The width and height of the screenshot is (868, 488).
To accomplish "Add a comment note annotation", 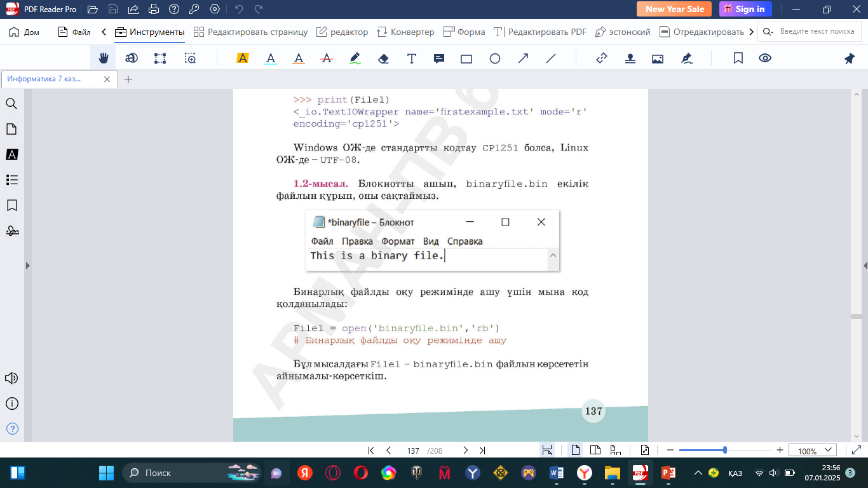I will [x=438, y=58].
